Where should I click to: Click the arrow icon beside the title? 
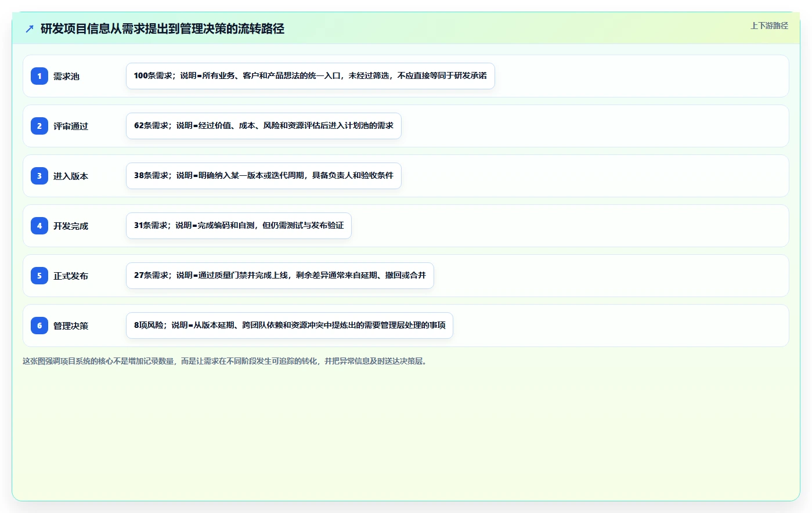pyautogui.click(x=30, y=28)
